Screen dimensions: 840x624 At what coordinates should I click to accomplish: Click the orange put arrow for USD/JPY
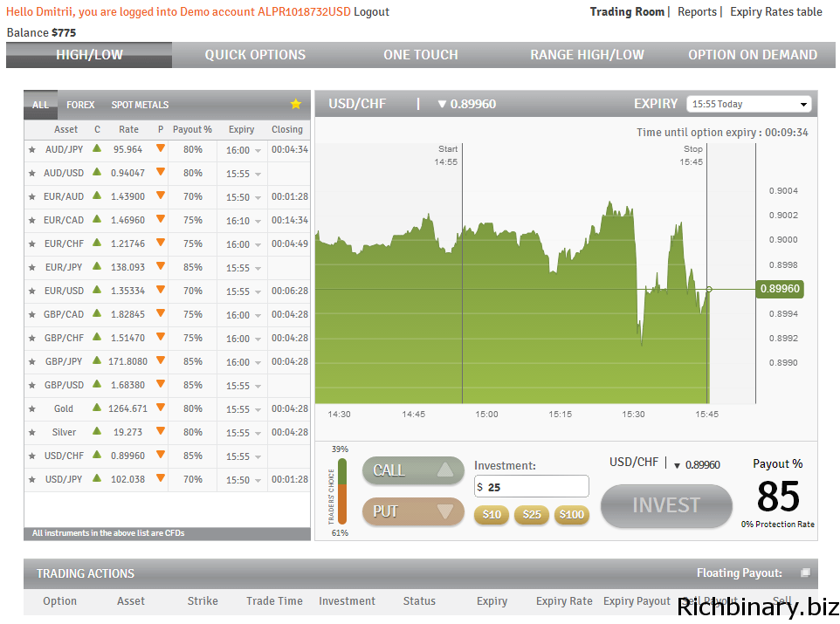click(x=160, y=478)
